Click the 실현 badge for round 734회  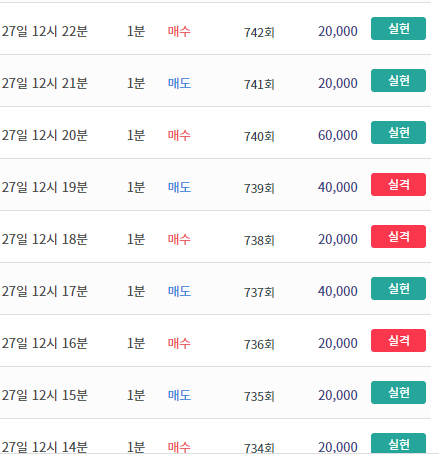[398, 443]
